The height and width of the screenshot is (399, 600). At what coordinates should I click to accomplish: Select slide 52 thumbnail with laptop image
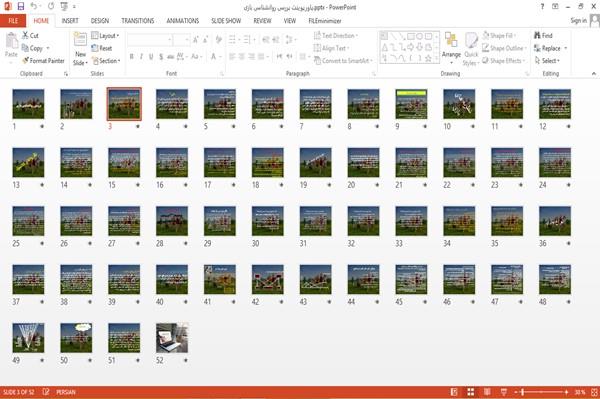(172, 338)
